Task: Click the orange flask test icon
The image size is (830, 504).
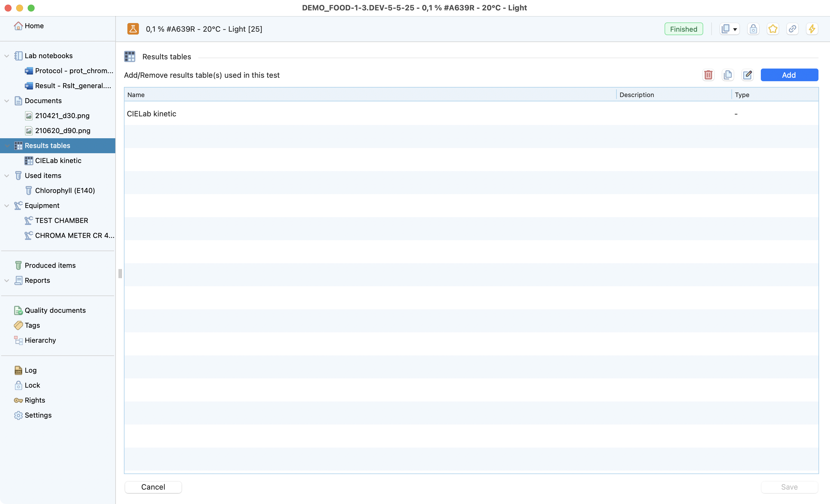Action: tap(133, 29)
